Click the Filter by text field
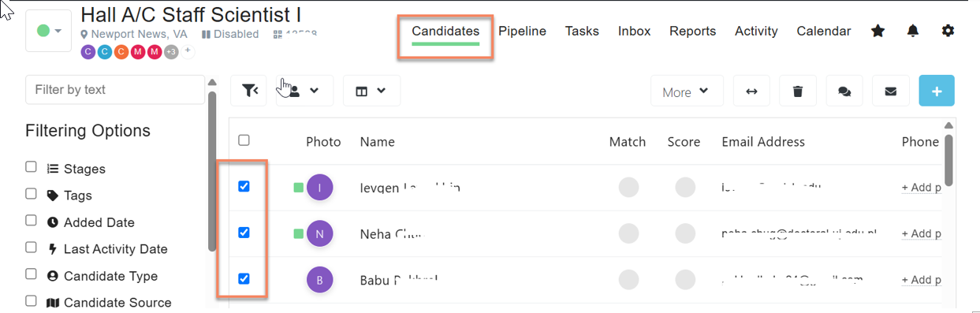980x313 pixels. point(115,90)
